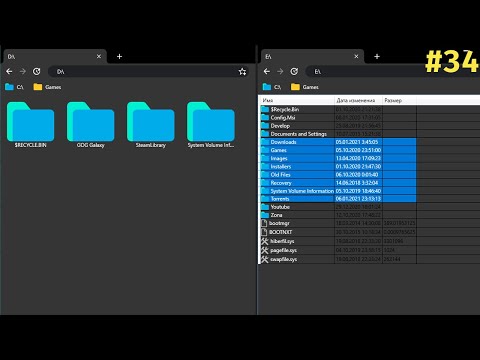The image size is (480, 360).
Task: Sort by the Имя column header
Action: tap(297, 100)
